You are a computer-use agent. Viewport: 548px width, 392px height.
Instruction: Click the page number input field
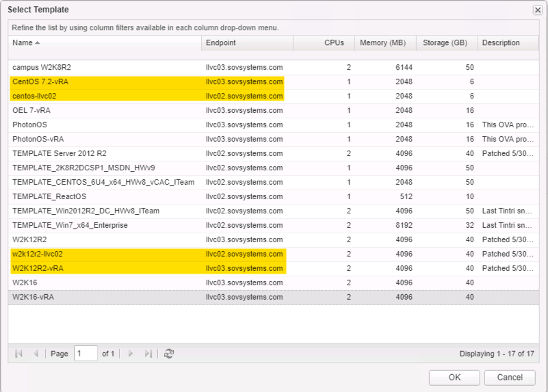tap(86, 354)
